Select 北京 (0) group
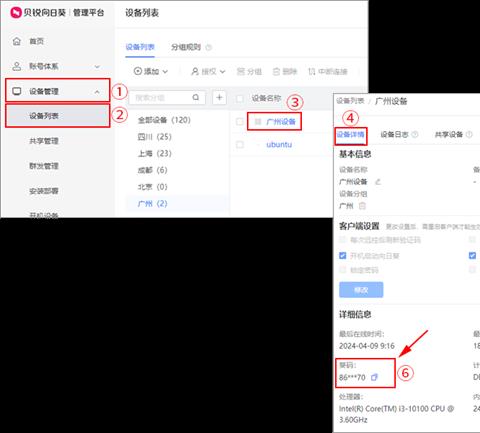Image resolution: width=480 pixels, height=433 pixels. pos(152,187)
